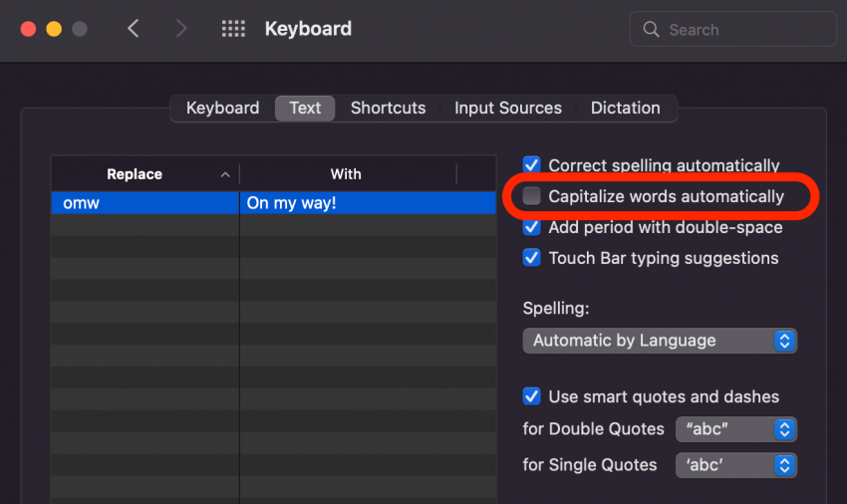
Task: Select the omw replacement row
Action: coord(273,203)
